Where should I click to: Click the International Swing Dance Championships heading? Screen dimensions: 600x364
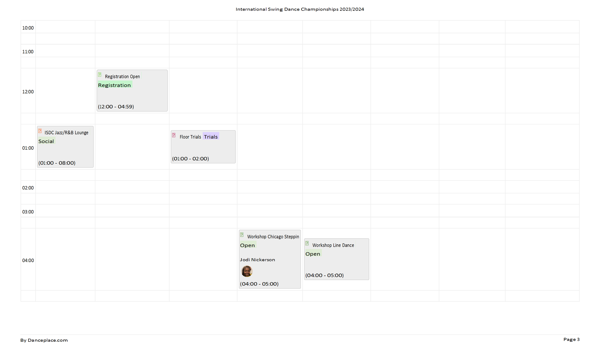tap(300, 9)
